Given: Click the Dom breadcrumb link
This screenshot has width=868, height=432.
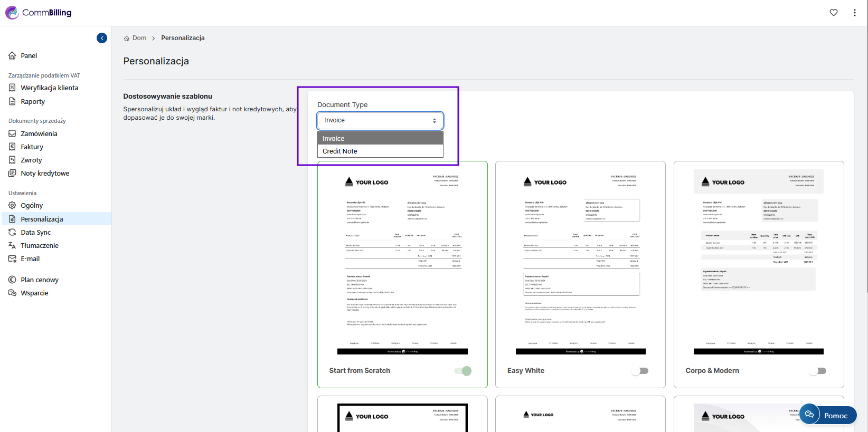Looking at the screenshot, I should click(139, 38).
